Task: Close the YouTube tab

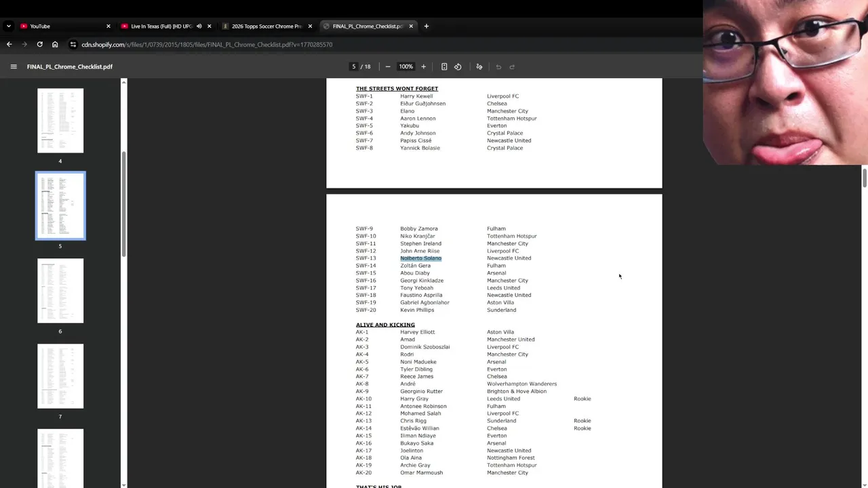Action: point(108,26)
